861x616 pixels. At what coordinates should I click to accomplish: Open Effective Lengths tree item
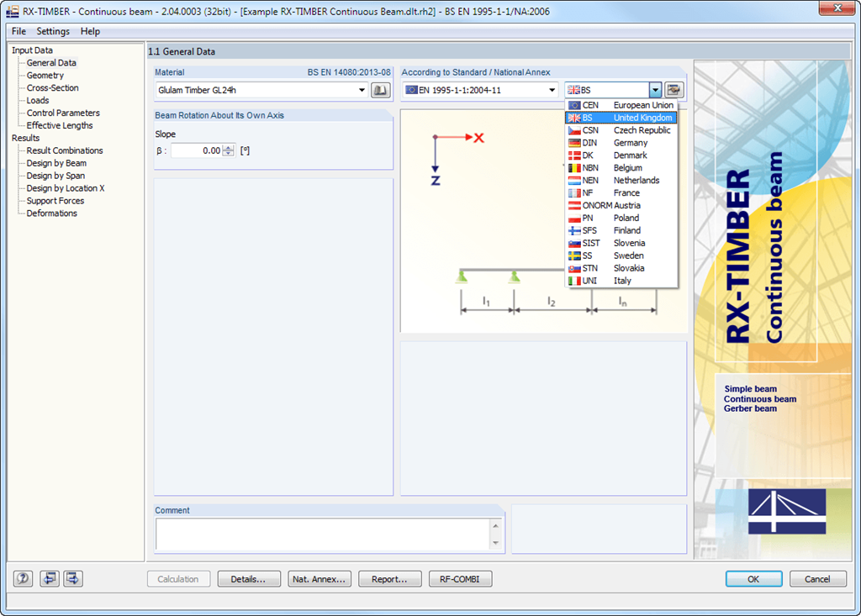coord(60,126)
